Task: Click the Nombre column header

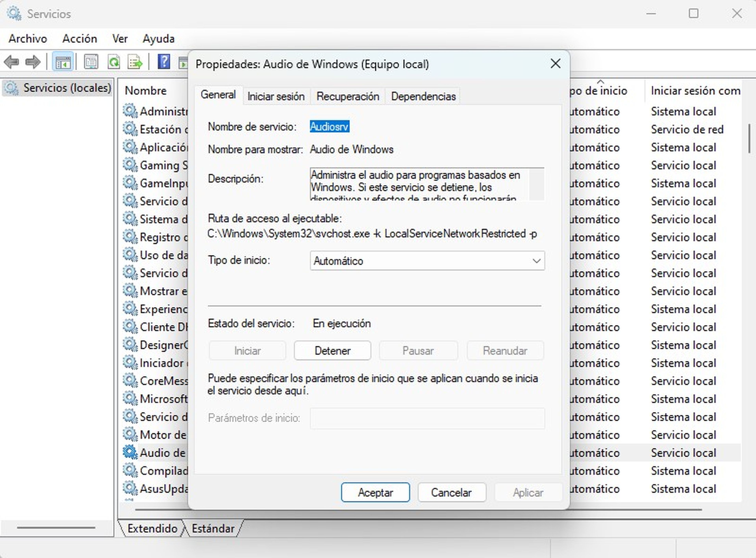Action: pyautogui.click(x=145, y=90)
